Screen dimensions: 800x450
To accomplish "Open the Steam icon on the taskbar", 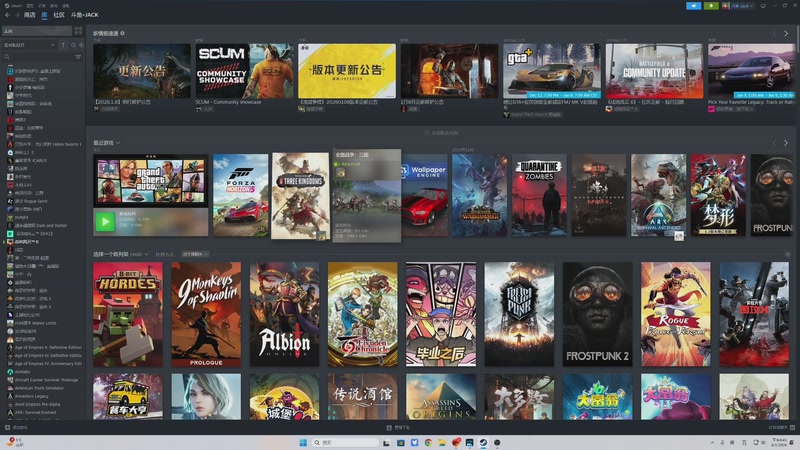I will (x=483, y=442).
